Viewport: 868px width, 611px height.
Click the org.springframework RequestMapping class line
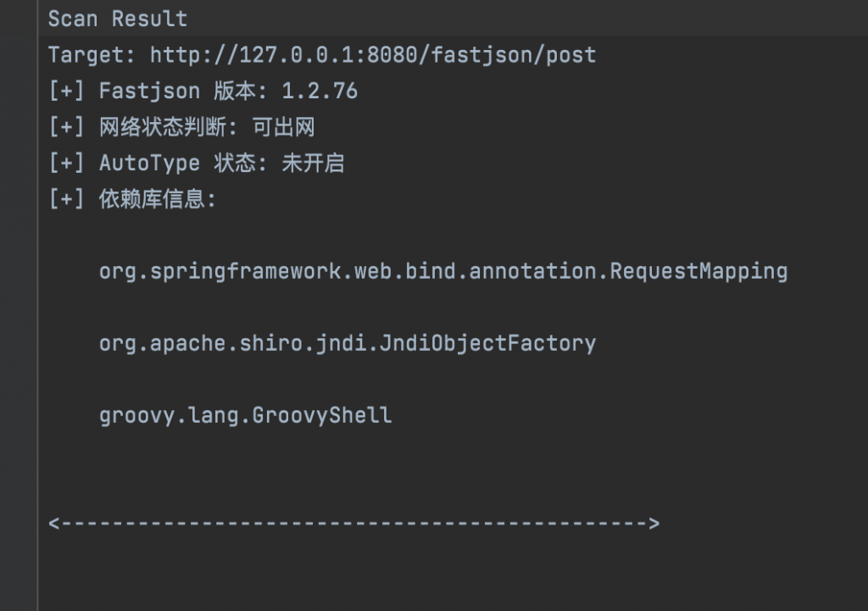pyautogui.click(x=443, y=272)
